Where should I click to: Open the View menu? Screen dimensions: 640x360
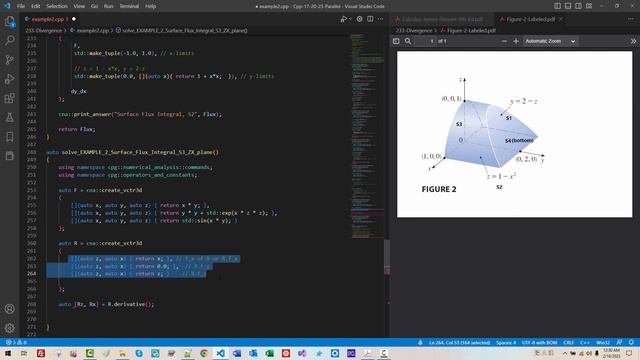pyautogui.click(x=79, y=6)
